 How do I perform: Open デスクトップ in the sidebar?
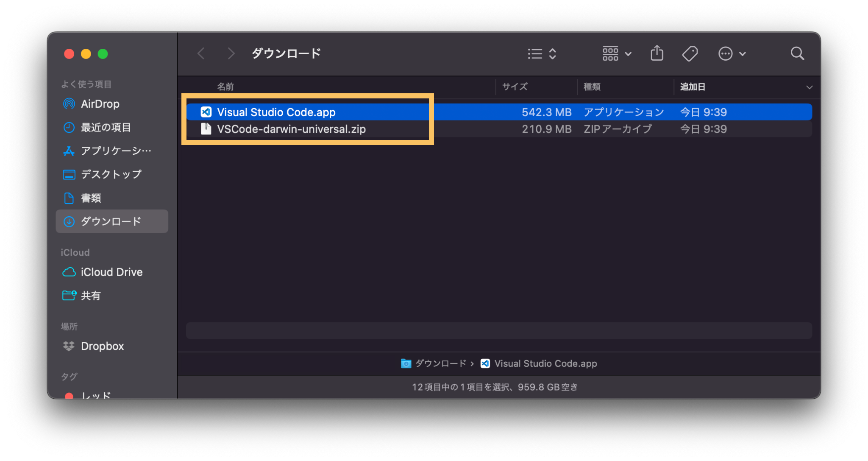(111, 174)
